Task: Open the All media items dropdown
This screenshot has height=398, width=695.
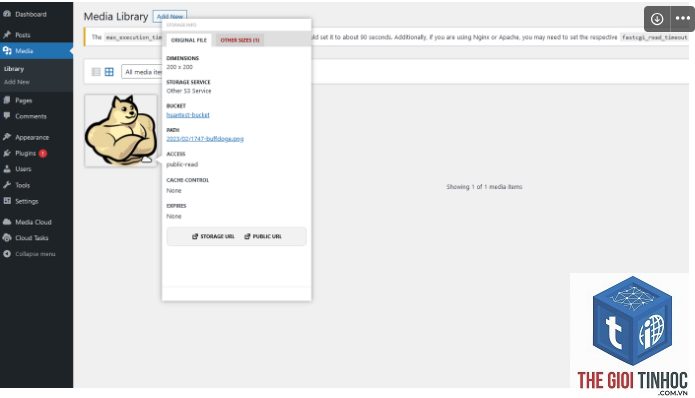Action: click(142, 72)
